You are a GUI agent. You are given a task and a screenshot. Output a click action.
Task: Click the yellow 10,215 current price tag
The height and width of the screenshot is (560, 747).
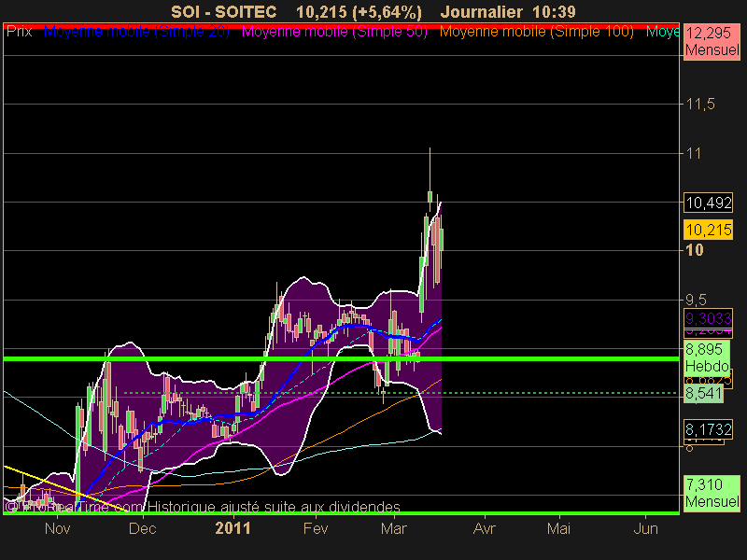709,230
